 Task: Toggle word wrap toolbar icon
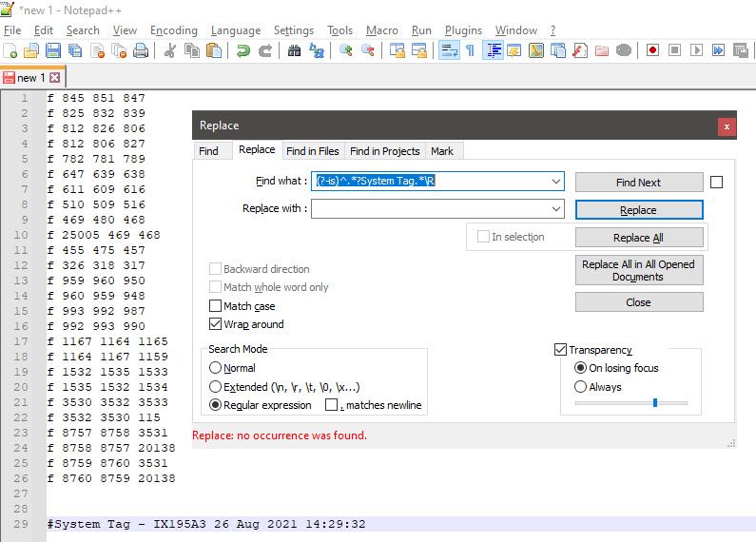[449, 50]
